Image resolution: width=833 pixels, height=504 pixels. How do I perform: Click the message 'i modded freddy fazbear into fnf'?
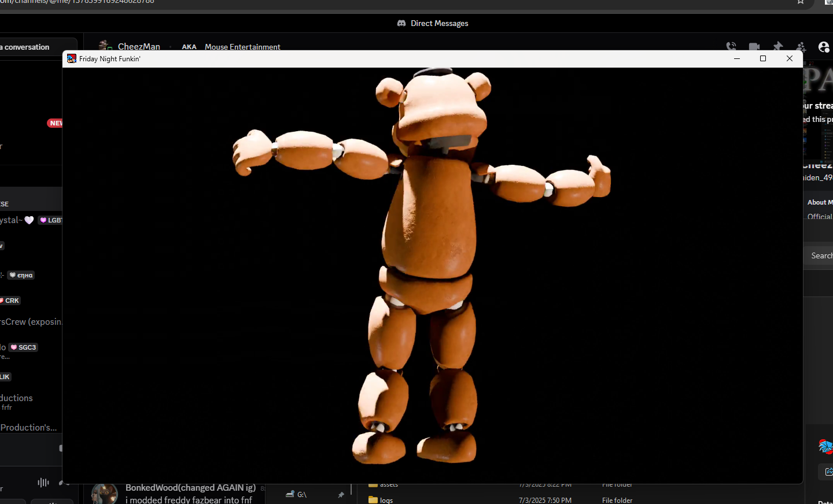tap(189, 500)
